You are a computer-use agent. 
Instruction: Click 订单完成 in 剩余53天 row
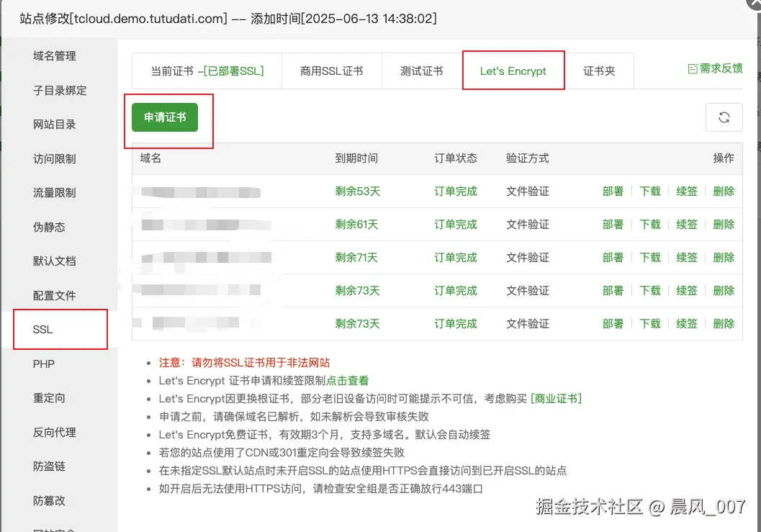456,191
